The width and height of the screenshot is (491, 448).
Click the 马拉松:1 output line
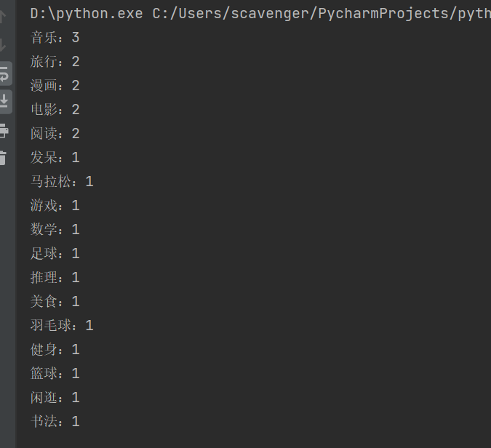point(62,182)
